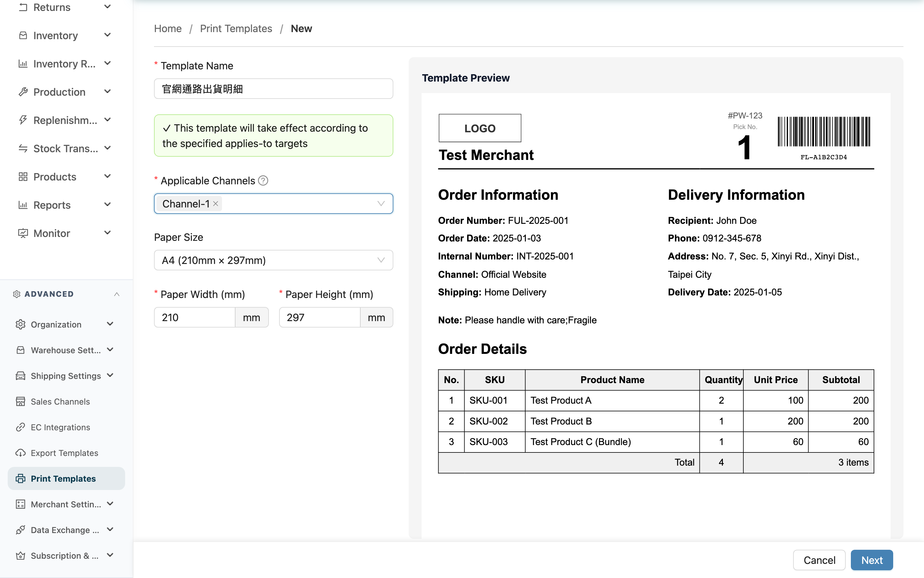Open Export Templates menu item

(66, 453)
